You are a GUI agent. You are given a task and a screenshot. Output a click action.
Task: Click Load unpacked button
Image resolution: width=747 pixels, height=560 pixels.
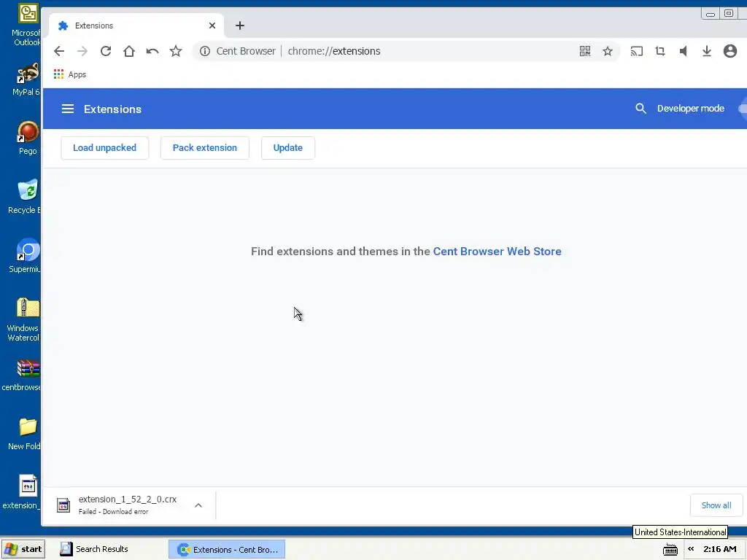pos(105,147)
